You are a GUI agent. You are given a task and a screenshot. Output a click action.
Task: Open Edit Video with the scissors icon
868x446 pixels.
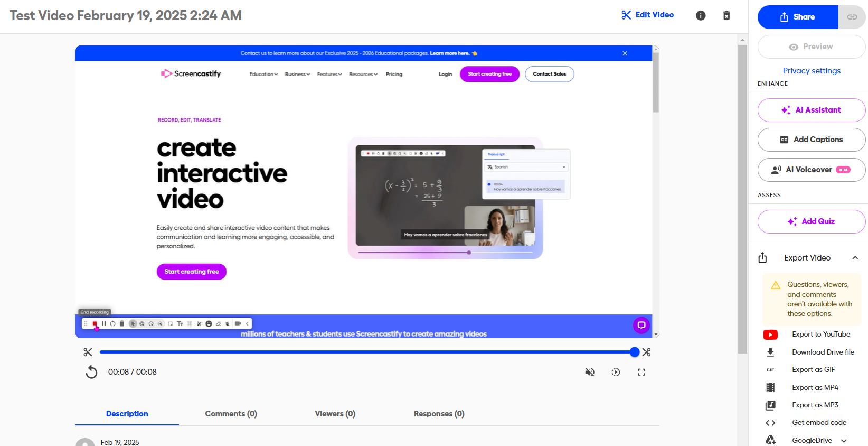[647, 15]
